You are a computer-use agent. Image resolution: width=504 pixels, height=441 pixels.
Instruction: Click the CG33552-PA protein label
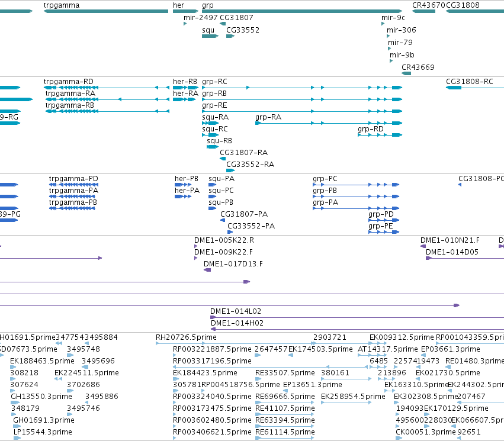[251, 226]
